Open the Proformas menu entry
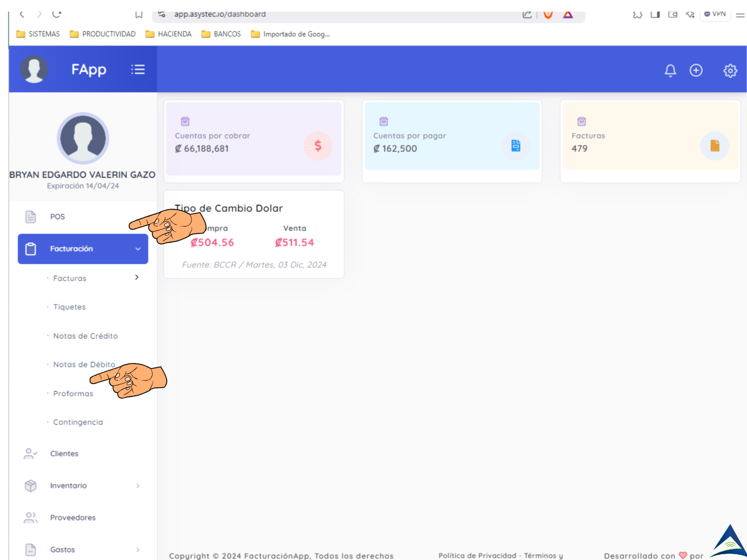Image resolution: width=747 pixels, height=560 pixels. 73,394
